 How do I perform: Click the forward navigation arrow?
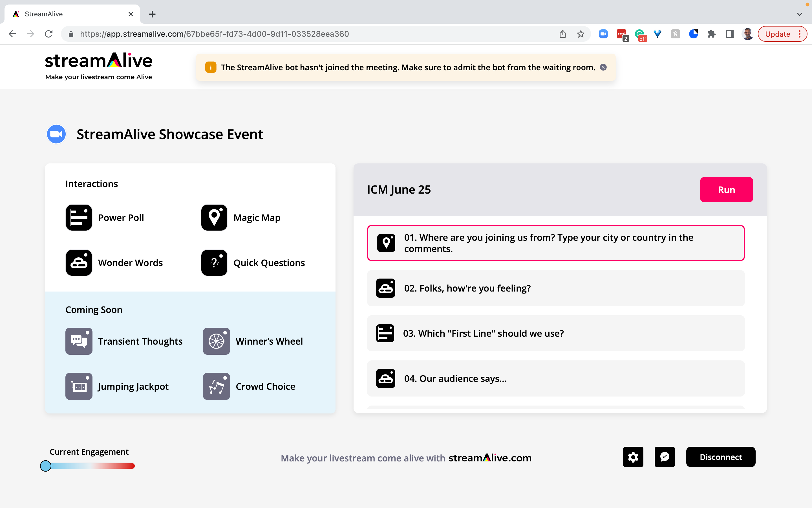click(x=30, y=34)
